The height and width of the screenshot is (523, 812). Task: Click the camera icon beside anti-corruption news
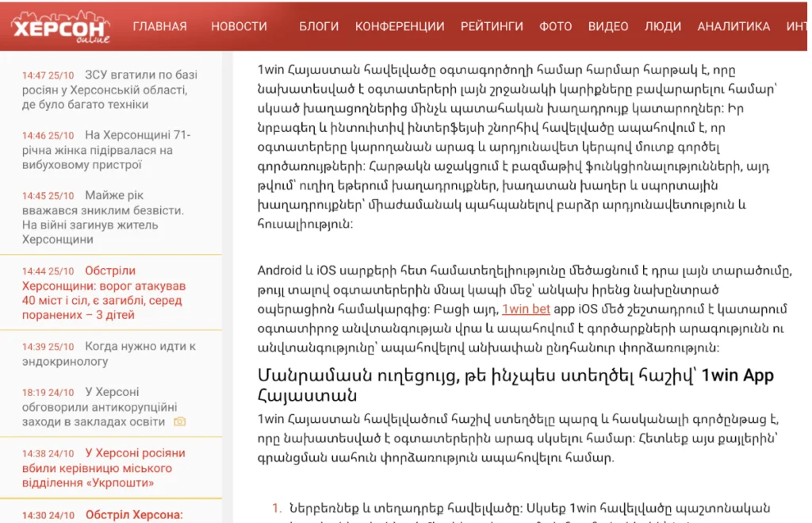tap(180, 422)
